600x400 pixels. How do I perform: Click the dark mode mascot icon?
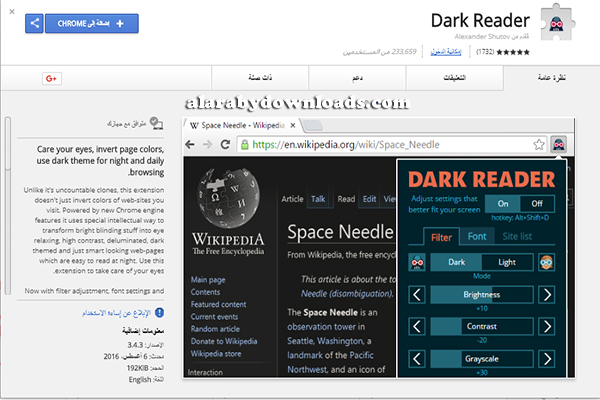(x=417, y=262)
